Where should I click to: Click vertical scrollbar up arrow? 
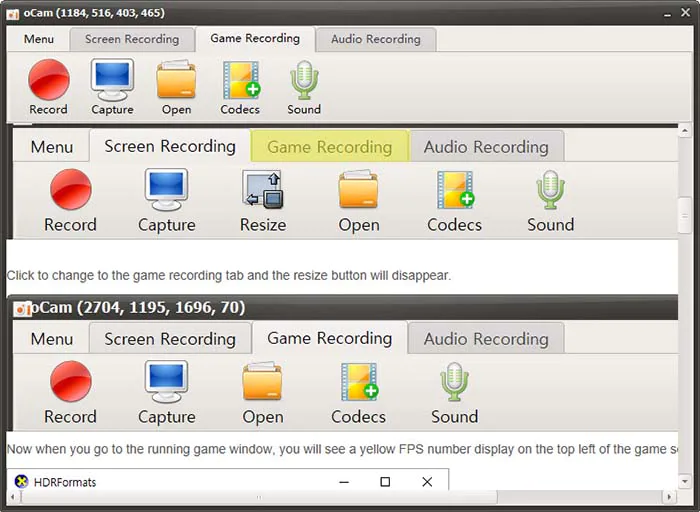point(684,131)
